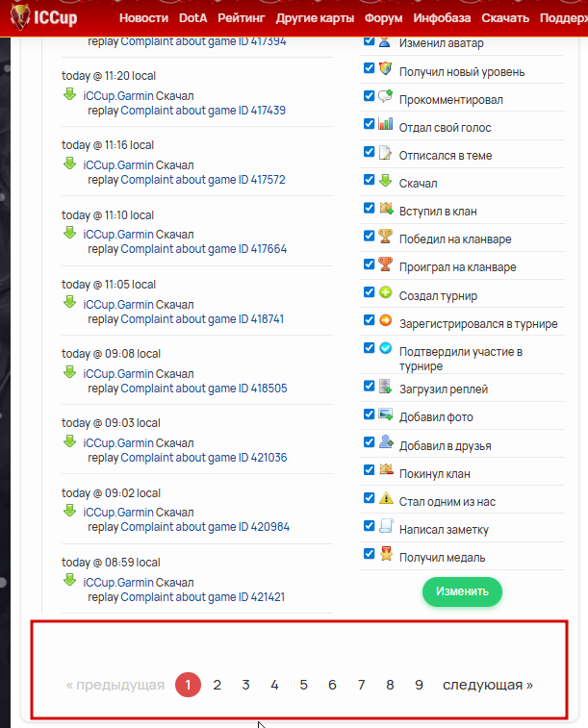The height and width of the screenshot is (728, 588).
Task: Click the gold trophy icon for Победил на кланваре
Action: 386,236
